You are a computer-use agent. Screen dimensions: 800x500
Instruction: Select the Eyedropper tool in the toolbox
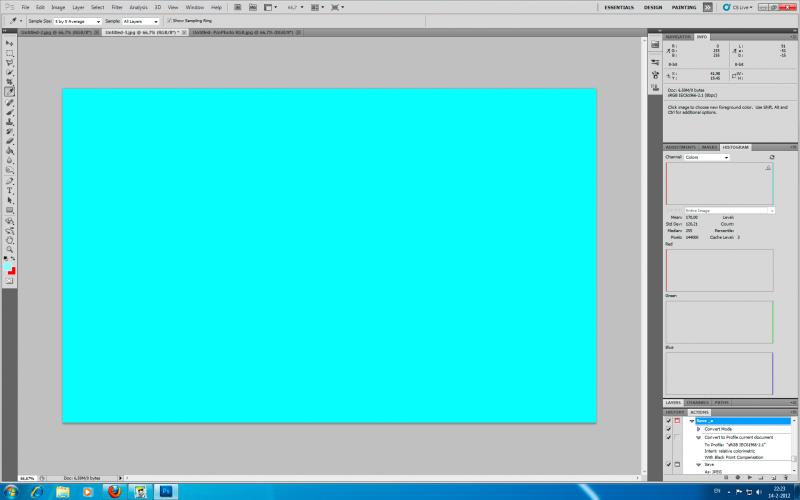(9, 92)
